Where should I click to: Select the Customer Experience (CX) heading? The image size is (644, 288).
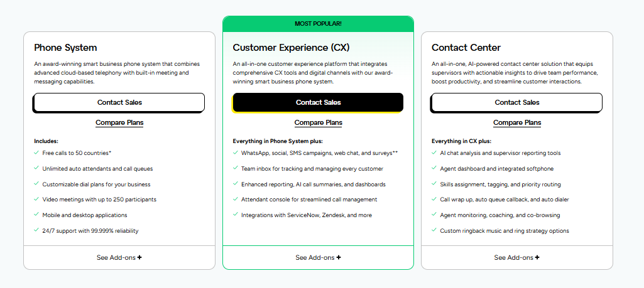(x=291, y=48)
